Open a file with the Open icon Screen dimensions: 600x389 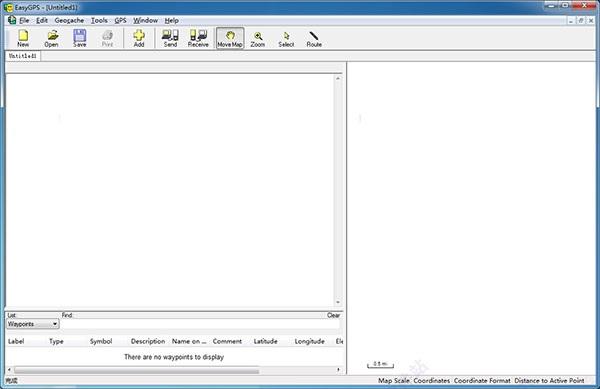[51, 38]
